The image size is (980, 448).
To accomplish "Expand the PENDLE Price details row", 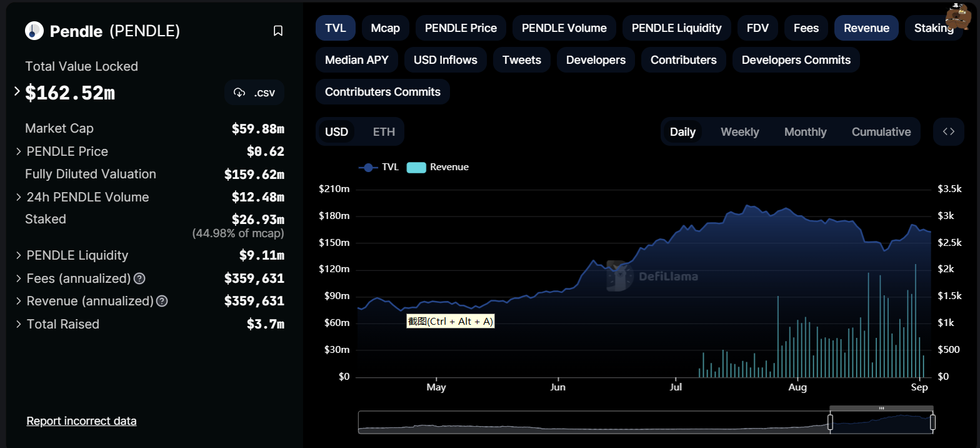I will [x=19, y=151].
